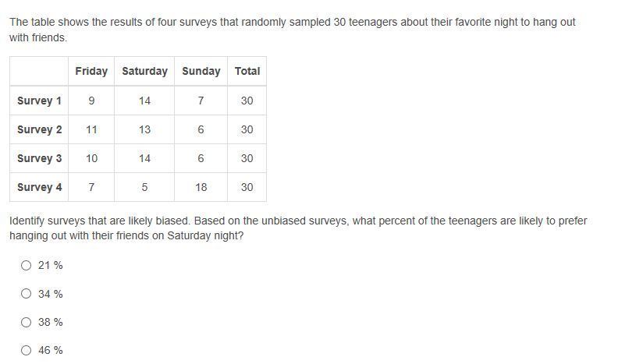Viewport: 618px width, 364px height.
Task: Select Survey 1's Friday value 9
Action: (x=91, y=101)
